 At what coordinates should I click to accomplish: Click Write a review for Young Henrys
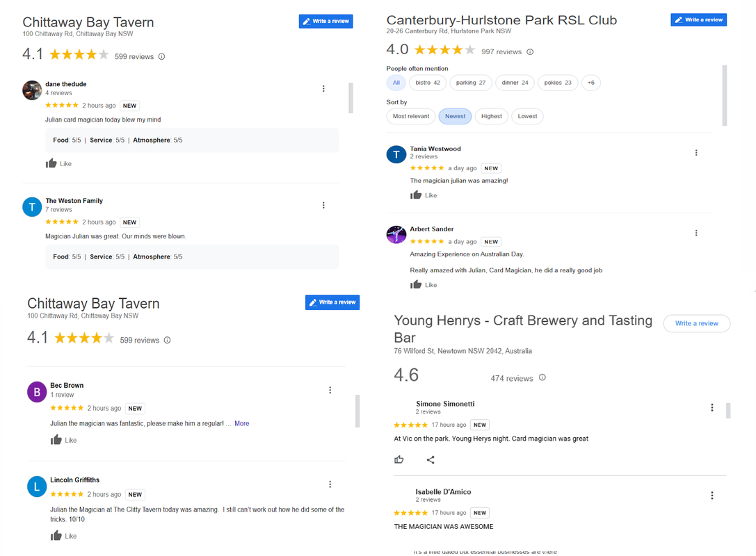(x=697, y=323)
